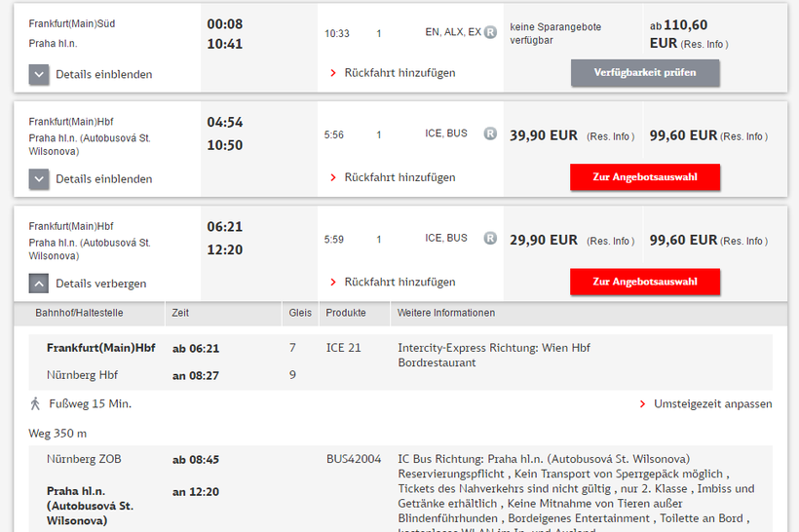Click the red arrow before Umsteigezeit anpassen
The image size is (799, 532).
coord(642,403)
